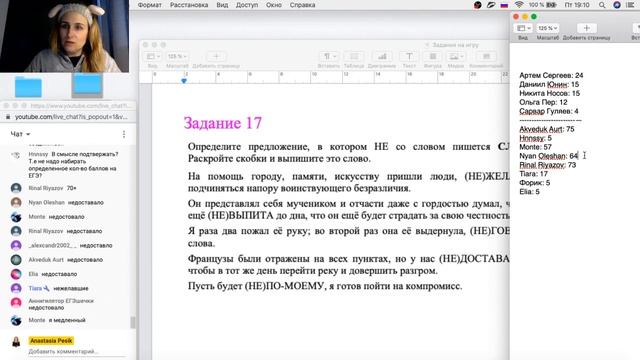Click the Никита Носов: 15 score line

pos(549,93)
